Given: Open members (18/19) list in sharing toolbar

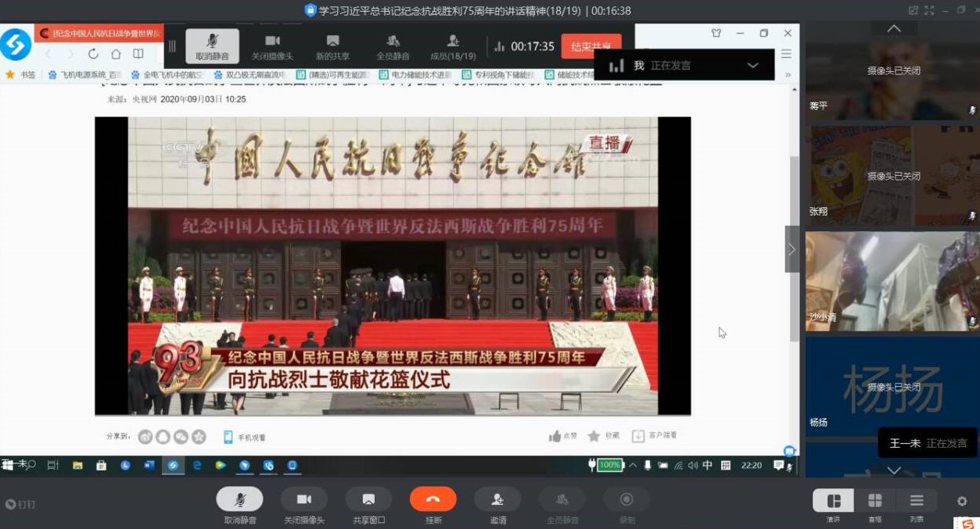Looking at the screenshot, I should point(453,46).
